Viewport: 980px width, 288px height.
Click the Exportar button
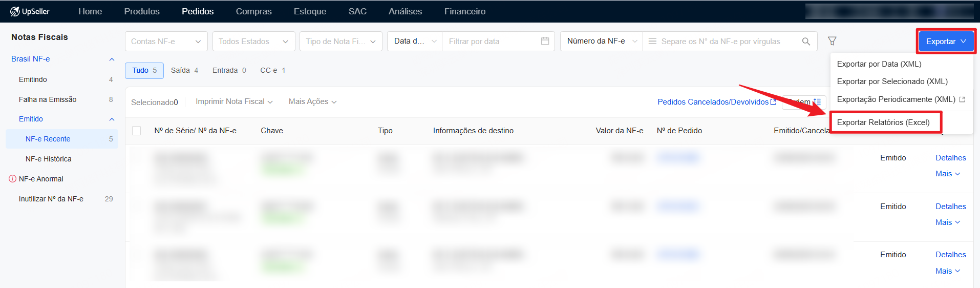tap(946, 42)
